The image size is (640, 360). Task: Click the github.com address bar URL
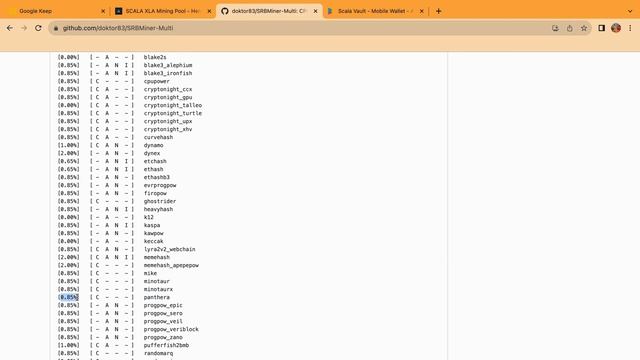(x=118, y=28)
